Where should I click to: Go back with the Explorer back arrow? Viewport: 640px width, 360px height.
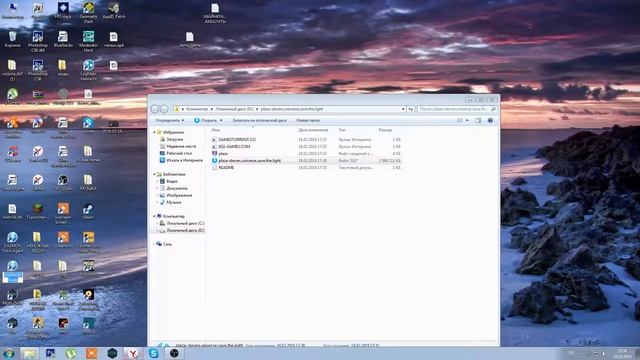(155, 109)
